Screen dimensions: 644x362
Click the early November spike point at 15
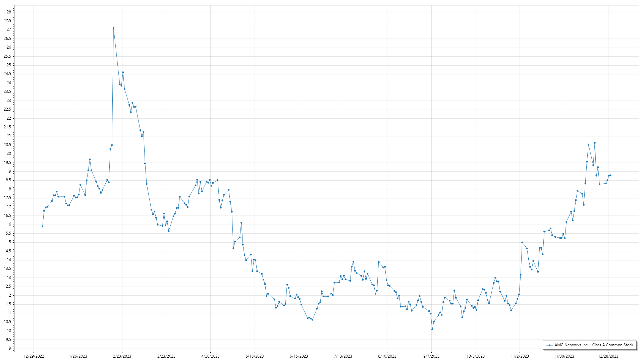pyautogui.click(x=522, y=242)
